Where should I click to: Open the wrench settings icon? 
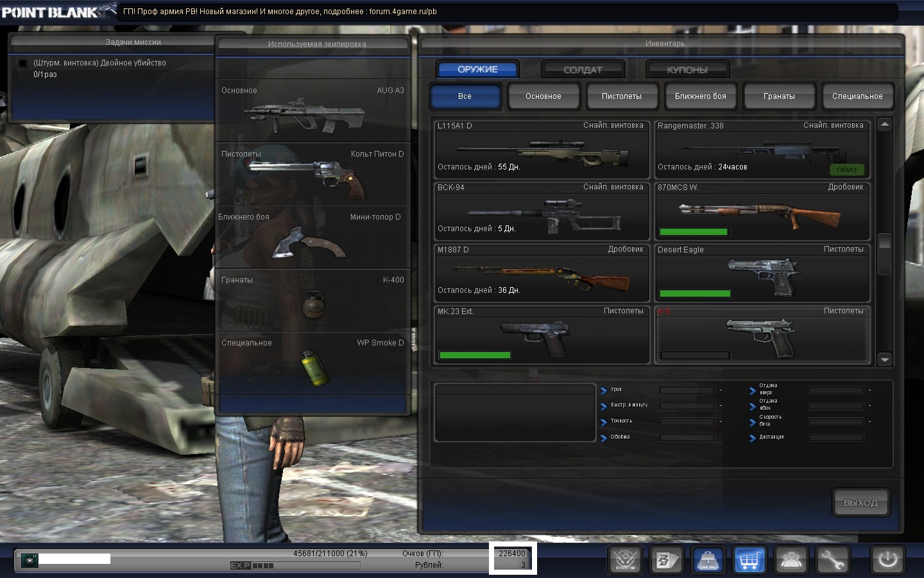tap(832, 560)
